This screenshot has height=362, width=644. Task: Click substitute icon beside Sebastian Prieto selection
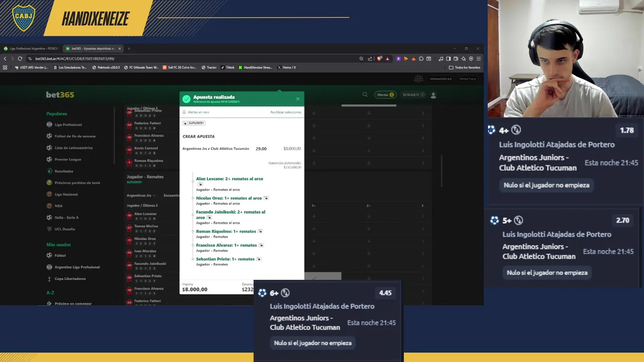[259, 259]
